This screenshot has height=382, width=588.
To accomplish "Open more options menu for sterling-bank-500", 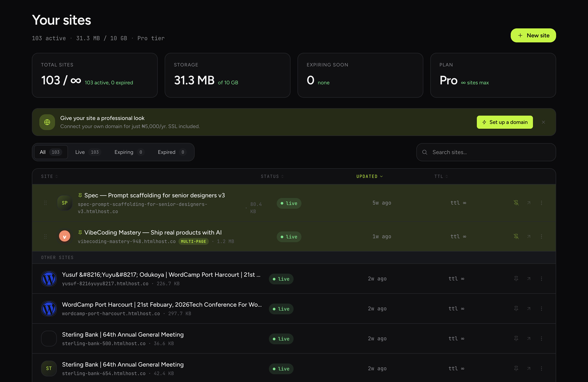I will (541, 338).
